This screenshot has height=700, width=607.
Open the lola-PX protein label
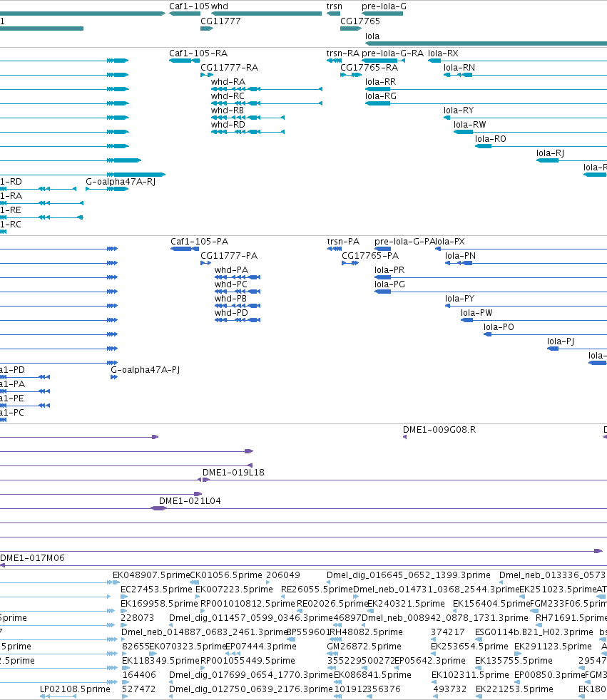[x=450, y=242]
